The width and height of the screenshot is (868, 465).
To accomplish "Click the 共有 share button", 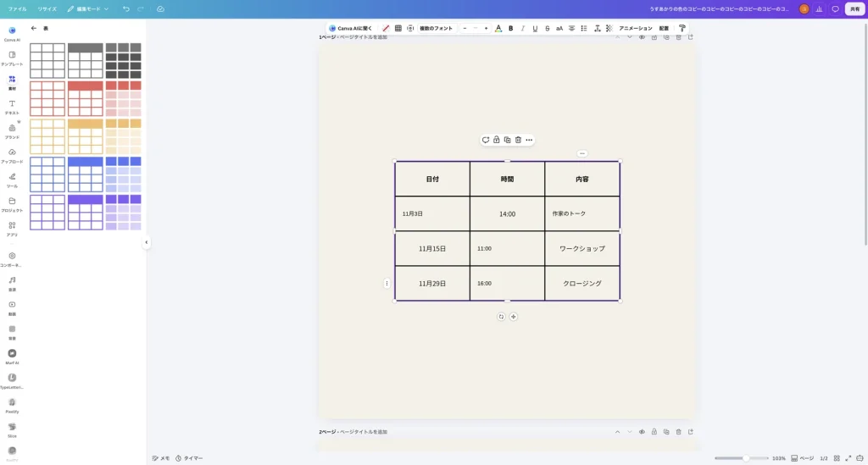I will (x=854, y=8).
